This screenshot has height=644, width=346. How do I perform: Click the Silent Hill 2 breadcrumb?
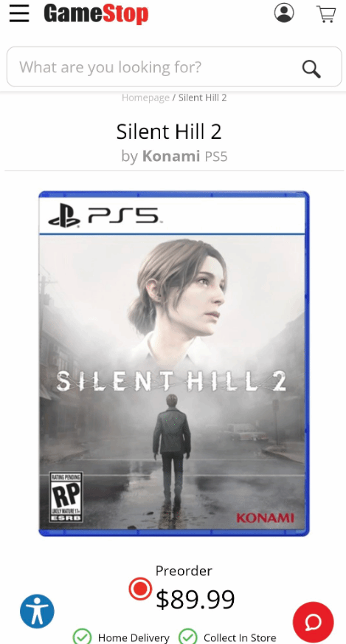(202, 97)
